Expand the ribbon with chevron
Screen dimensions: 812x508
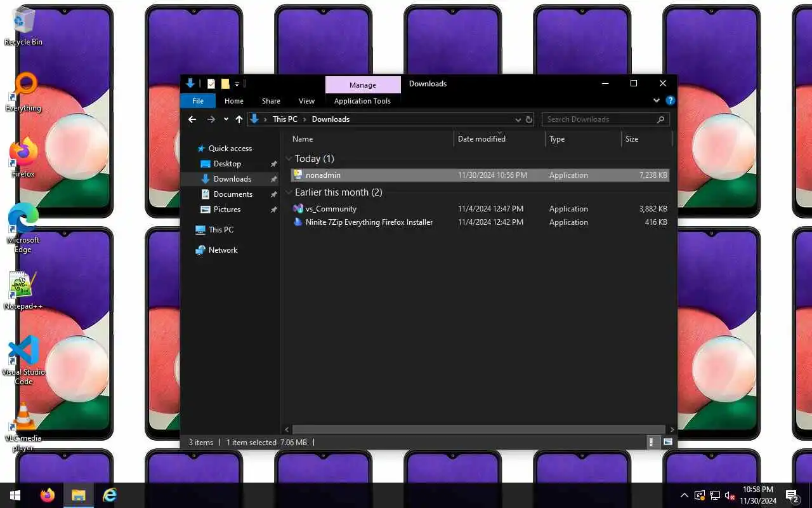tap(657, 101)
